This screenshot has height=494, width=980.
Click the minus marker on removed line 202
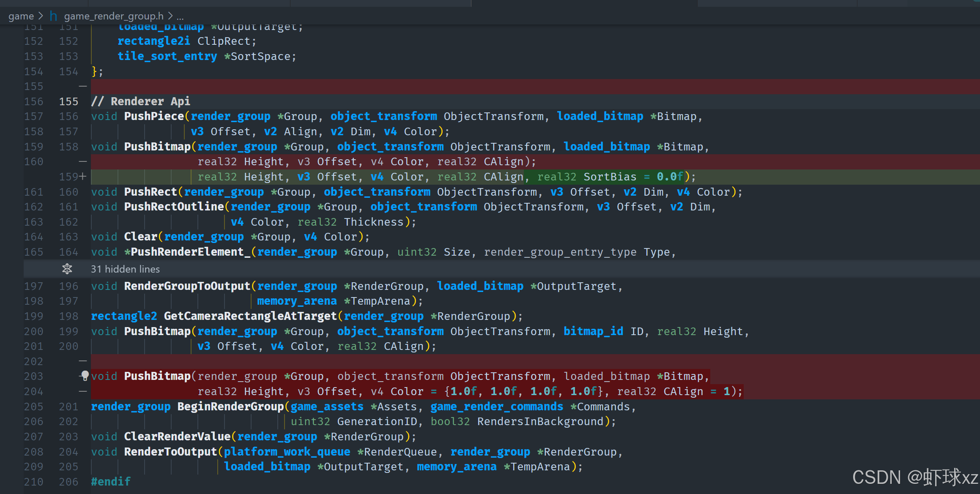83,361
